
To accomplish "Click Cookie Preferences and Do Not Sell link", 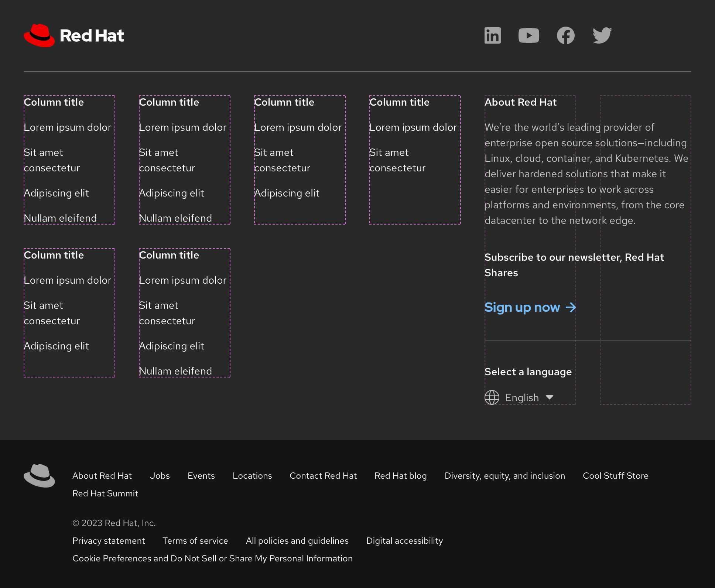I will coord(212,558).
